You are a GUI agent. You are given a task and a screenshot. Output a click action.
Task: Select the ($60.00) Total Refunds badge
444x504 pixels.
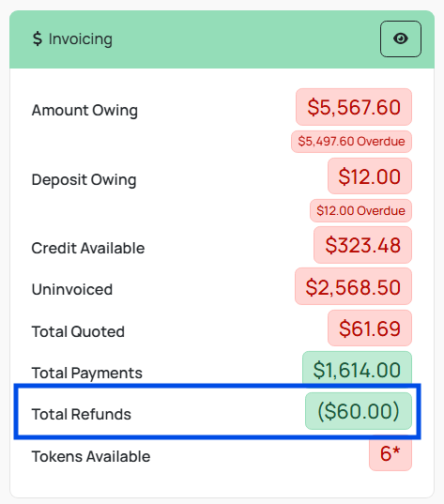click(359, 411)
